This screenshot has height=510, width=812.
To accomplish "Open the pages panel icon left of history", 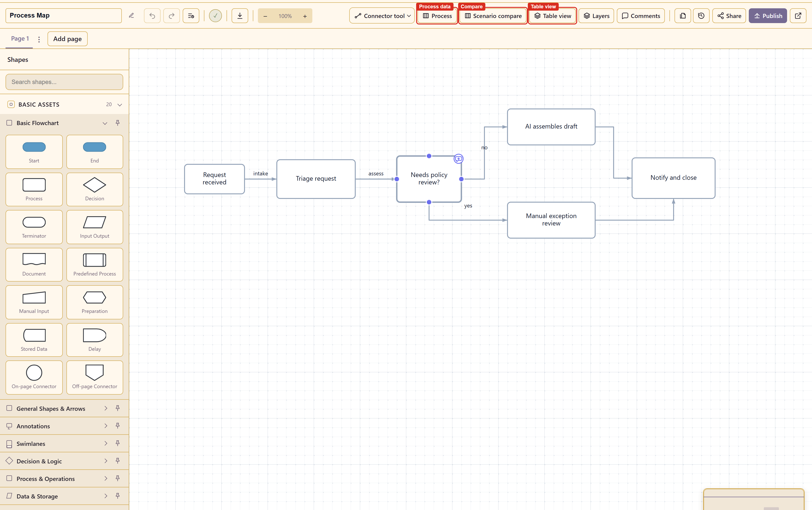I will 683,16.
